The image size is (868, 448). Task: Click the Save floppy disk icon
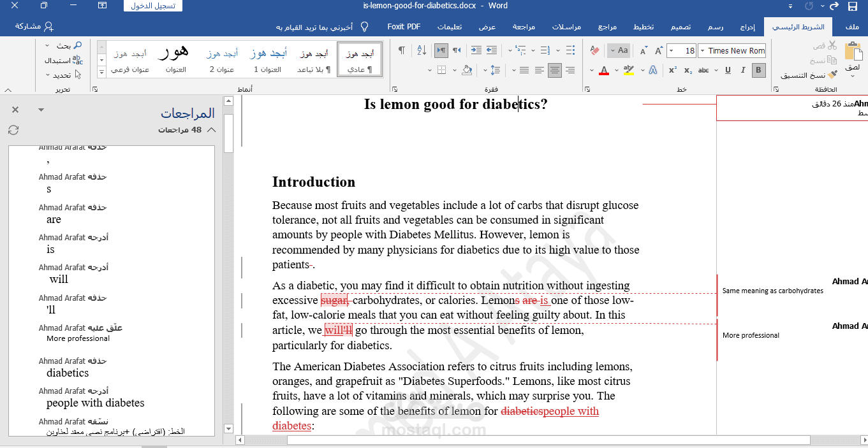853,6
